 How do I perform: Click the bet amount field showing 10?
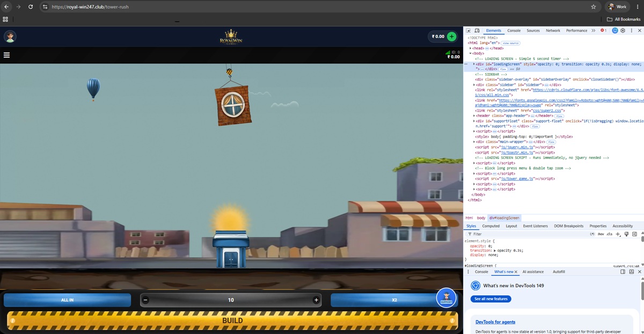[x=231, y=300]
